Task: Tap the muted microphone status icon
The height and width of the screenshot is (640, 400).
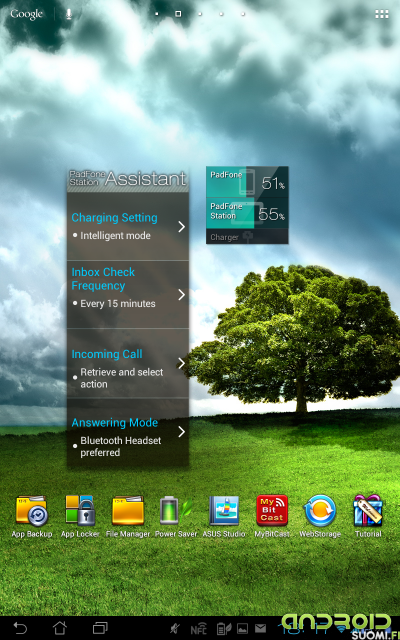Action: [177, 629]
